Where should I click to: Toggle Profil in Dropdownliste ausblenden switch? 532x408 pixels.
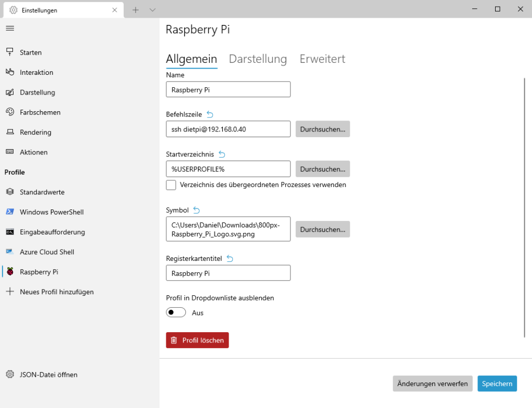tap(176, 312)
